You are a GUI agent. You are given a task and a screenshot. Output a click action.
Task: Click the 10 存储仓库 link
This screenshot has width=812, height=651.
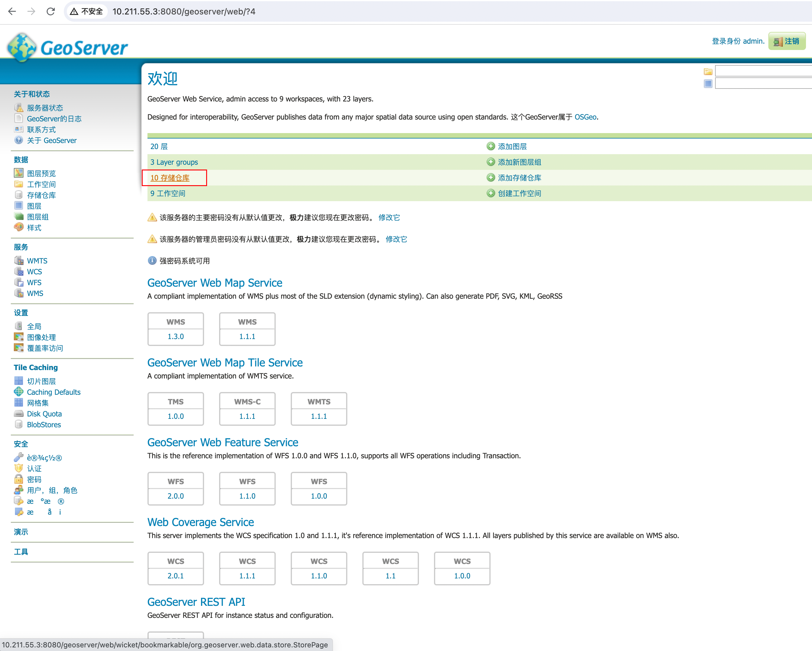click(x=170, y=178)
